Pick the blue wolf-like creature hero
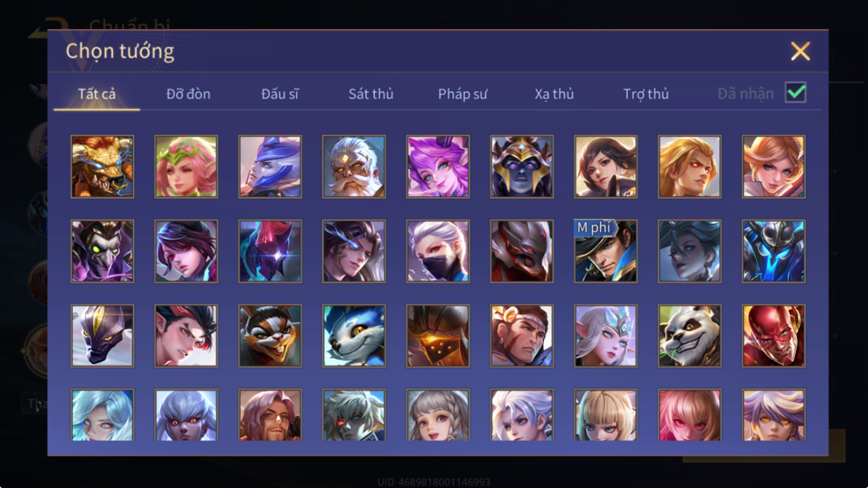 [354, 336]
